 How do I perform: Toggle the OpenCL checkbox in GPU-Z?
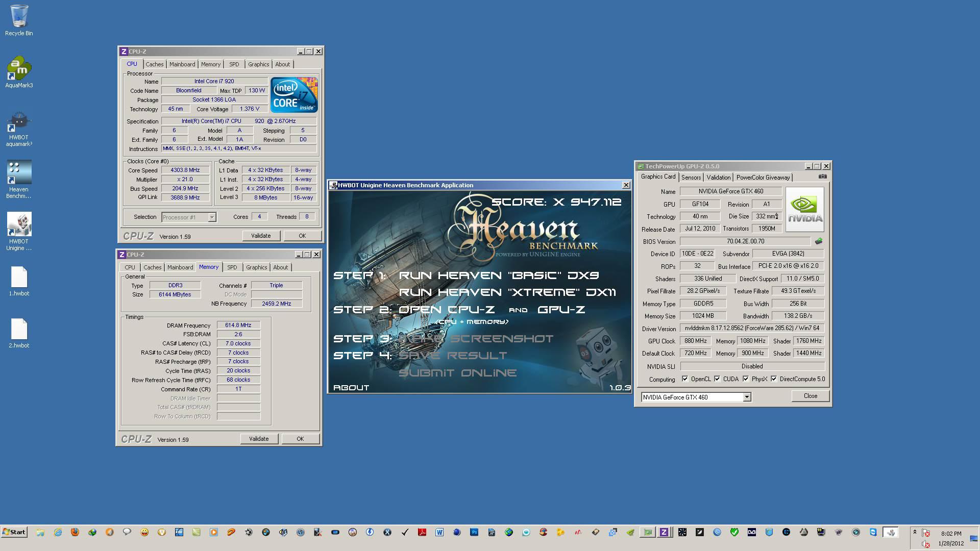[x=685, y=379]
